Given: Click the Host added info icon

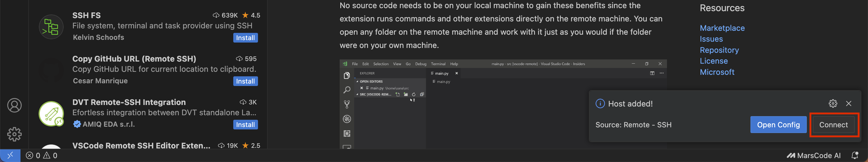Looking at the screenshot, I should [x=600, y=103].
